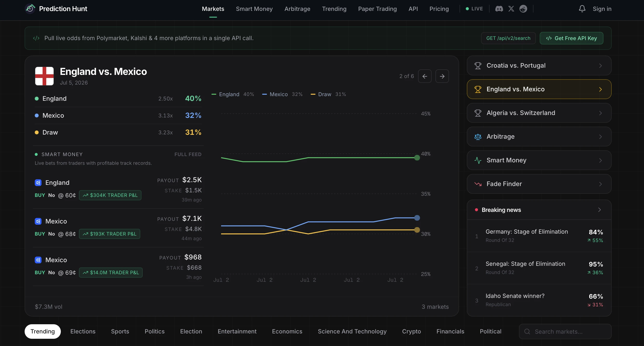644x346 pixels.
Task: Click the Mexico endpoint marker on chart
Action: point(417,218)
